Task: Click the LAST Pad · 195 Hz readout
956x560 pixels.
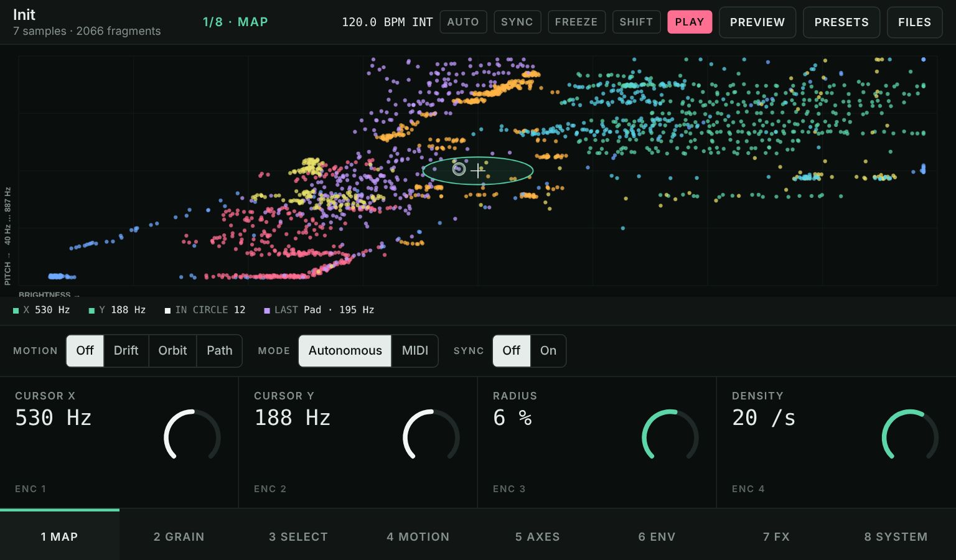Action: point(319,310)
